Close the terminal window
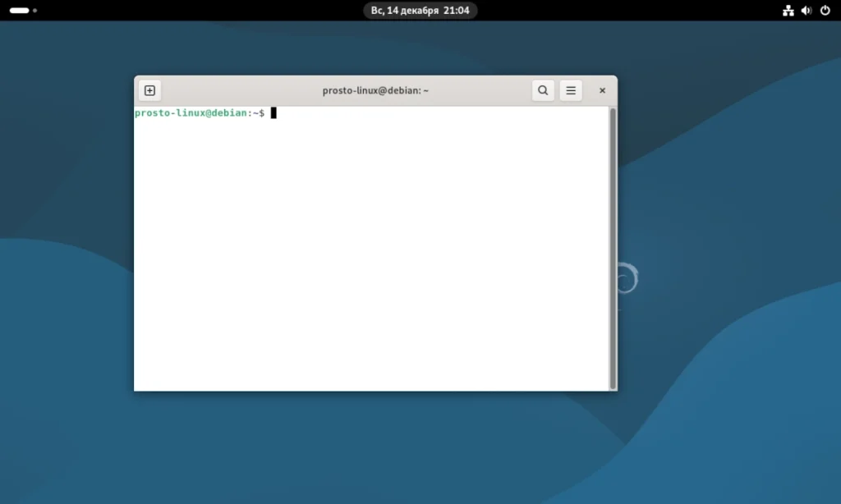Image resolution: width=841 pixels, height=504 pixels. click(602, 90)
